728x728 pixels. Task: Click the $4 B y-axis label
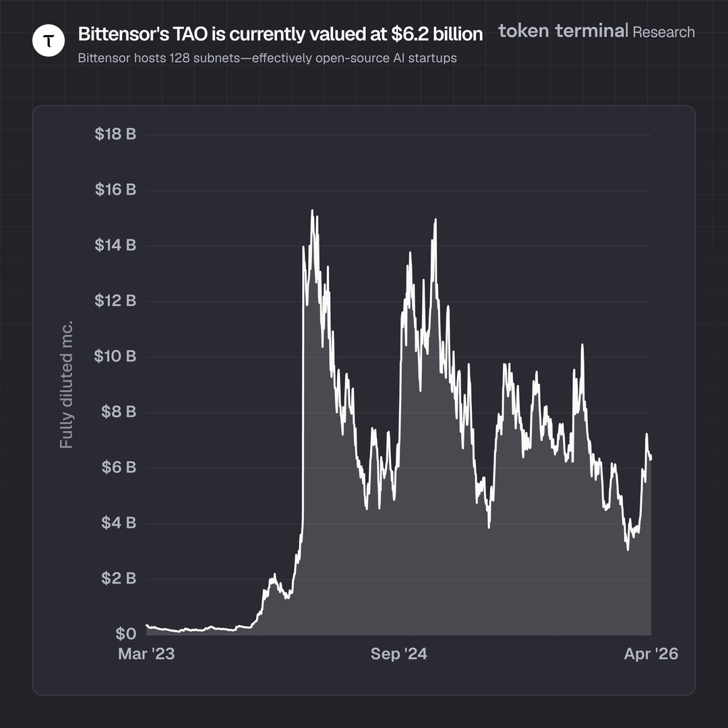point(118,522)
